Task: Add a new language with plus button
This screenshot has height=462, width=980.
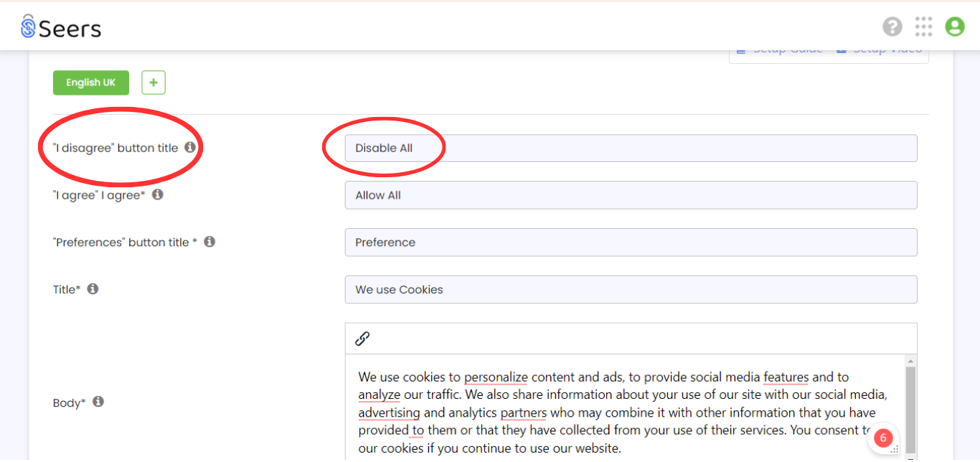Action: (x=154, y=82)
